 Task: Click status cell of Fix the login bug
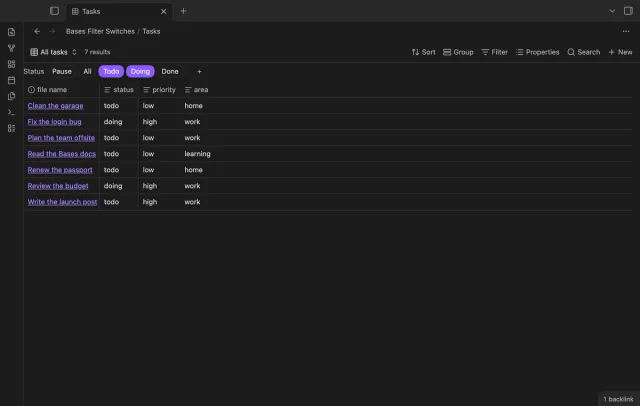119,122
